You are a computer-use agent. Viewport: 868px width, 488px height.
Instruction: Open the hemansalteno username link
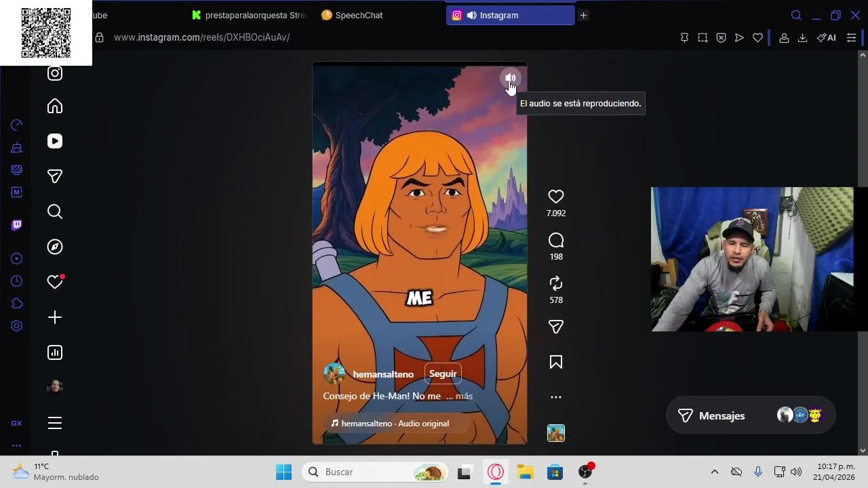coord(383,374)
